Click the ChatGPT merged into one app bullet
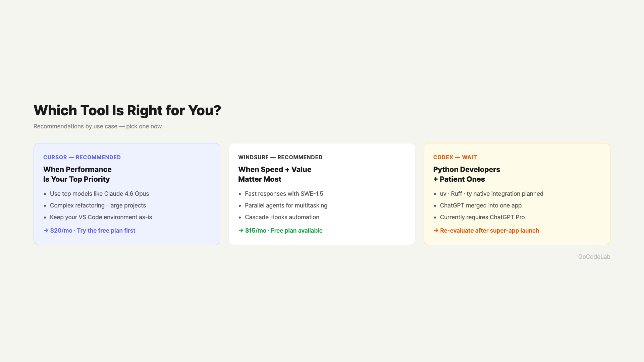 [480, 205]
